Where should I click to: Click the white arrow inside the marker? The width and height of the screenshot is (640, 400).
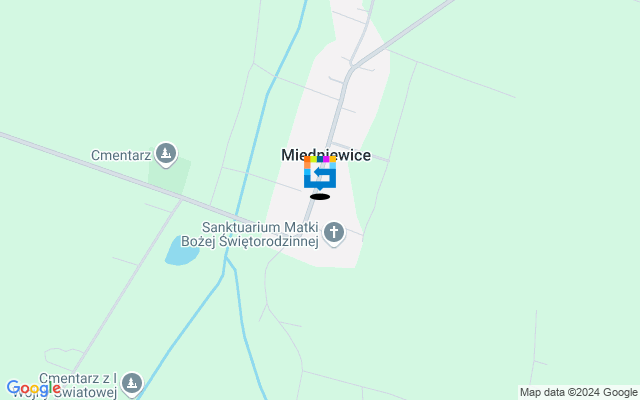coord(322,173)
